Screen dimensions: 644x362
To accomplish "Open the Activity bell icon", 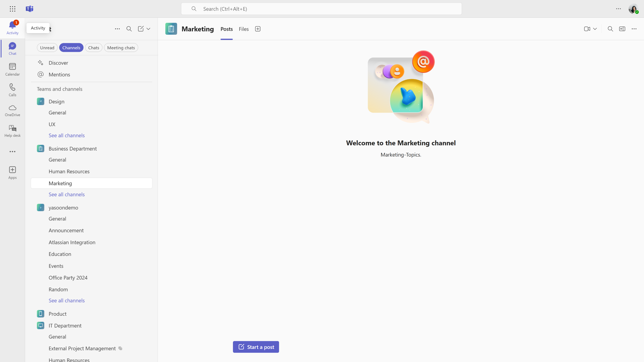I will [12, 25].
